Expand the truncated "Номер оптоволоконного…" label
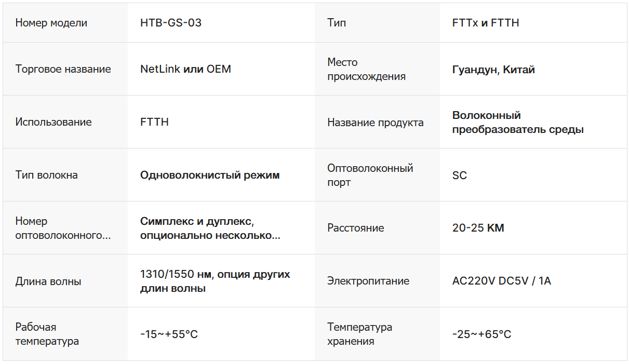 (63, 228)
